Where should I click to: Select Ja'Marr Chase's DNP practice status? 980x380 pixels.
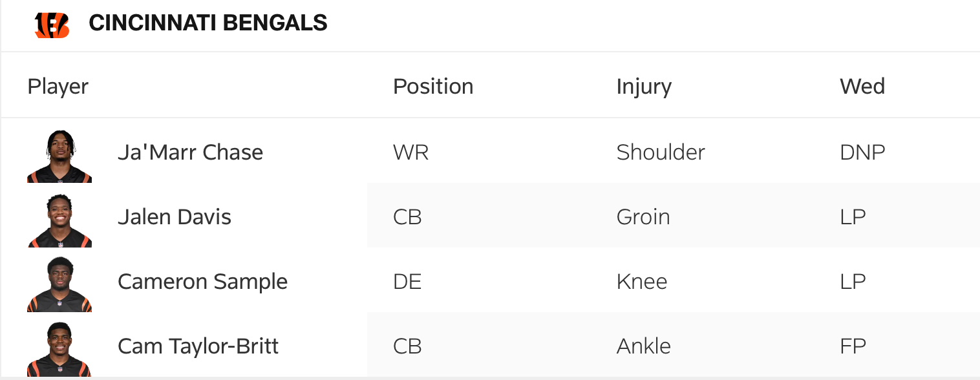[x=862, y=153]
